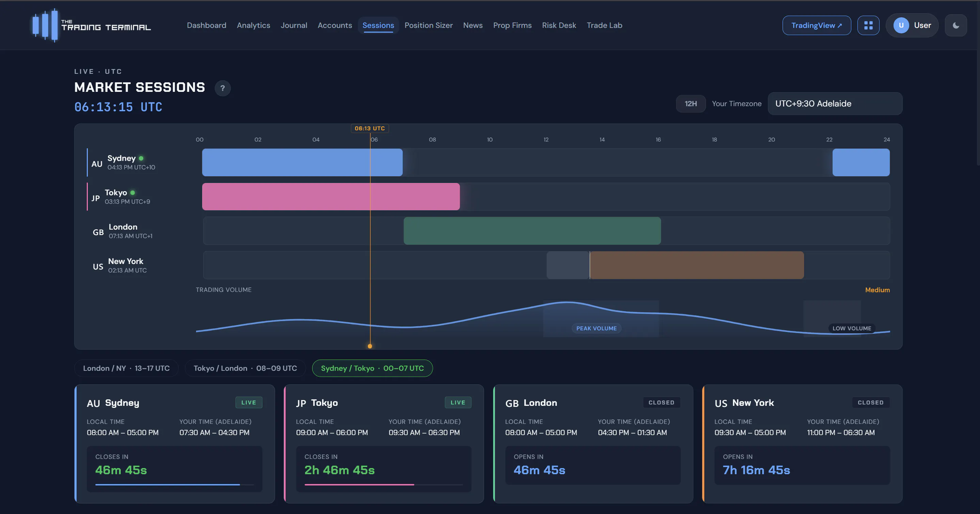Click the Tokyo card LIVE badge
This screenshot has height=514, width=980.
tap(458, 402)
